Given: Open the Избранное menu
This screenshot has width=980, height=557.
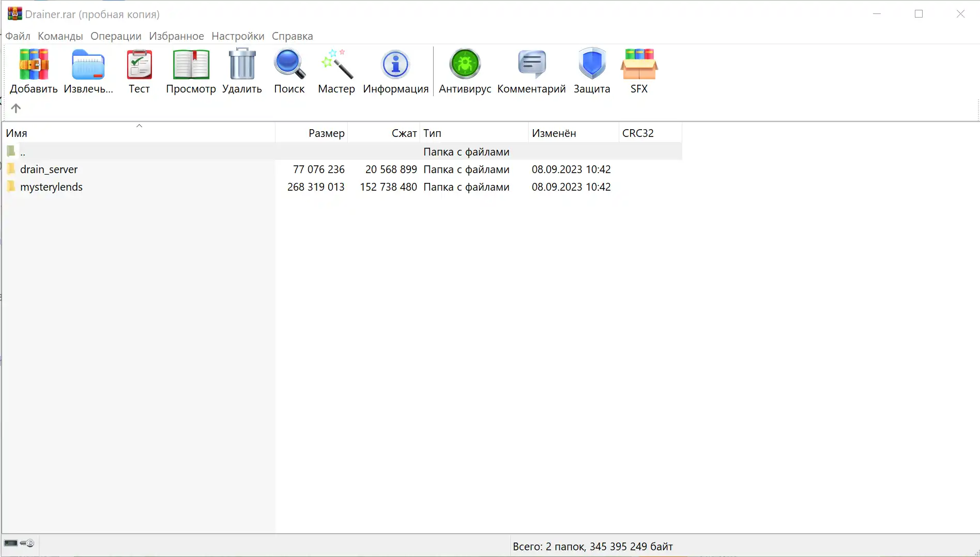Looking at the screenshot, I should pyautogui.click(x=176, y=36).
